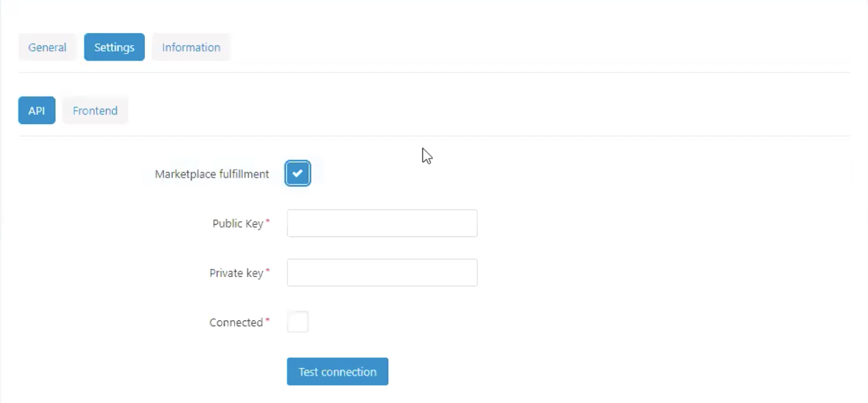Viewport: 868px width, 403px height.
Task: Click the Connected label text
Action: click(236, 323)
